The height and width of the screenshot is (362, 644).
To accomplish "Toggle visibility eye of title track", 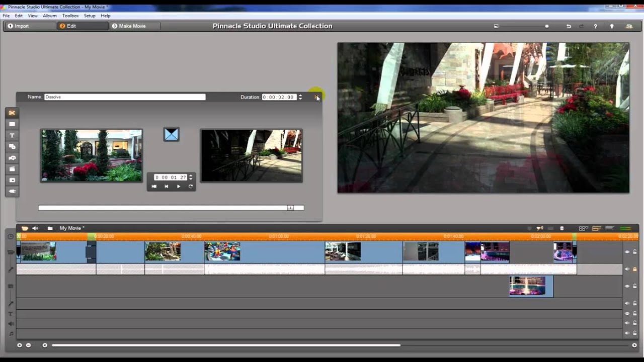I will point(627,313).
